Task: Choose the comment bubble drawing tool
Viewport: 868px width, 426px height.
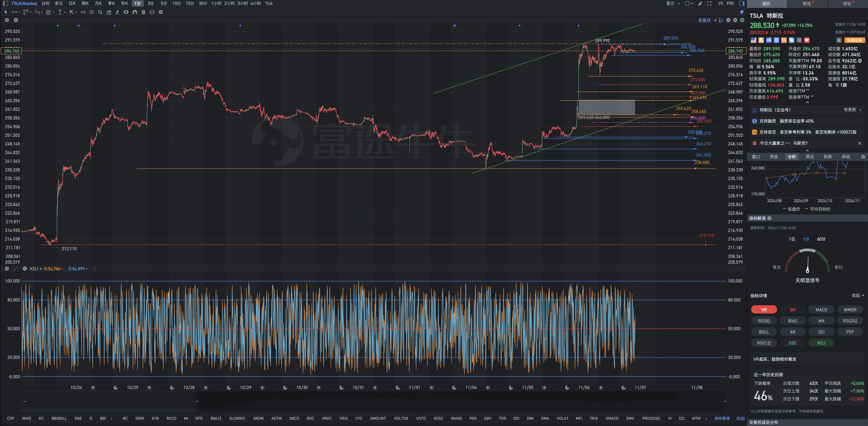Action: 91,12
